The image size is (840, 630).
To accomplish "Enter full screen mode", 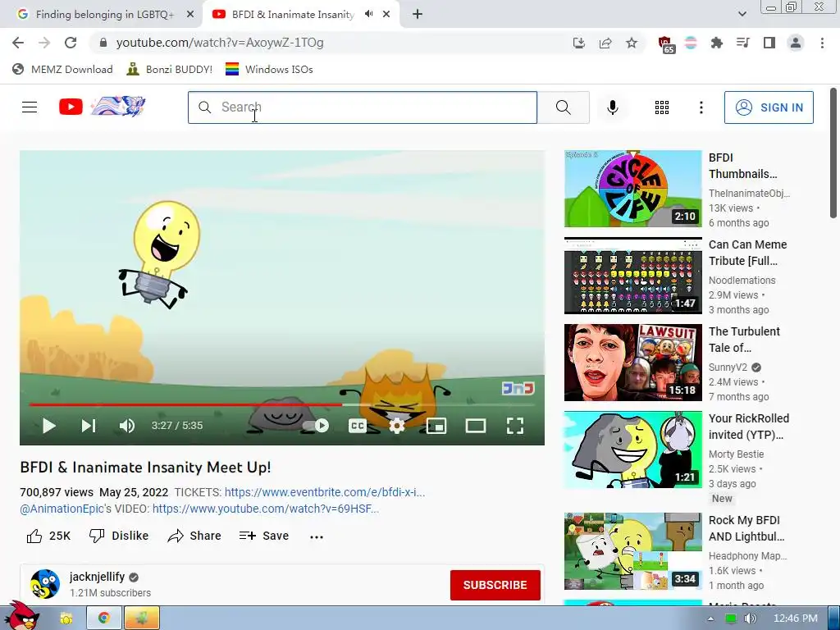I will (x=515, y=426).
